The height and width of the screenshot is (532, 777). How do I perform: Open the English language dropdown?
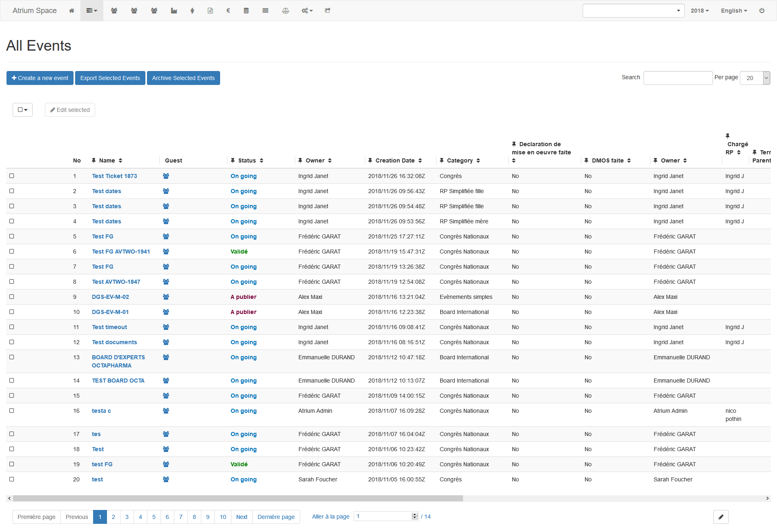[x=734, y=11]
